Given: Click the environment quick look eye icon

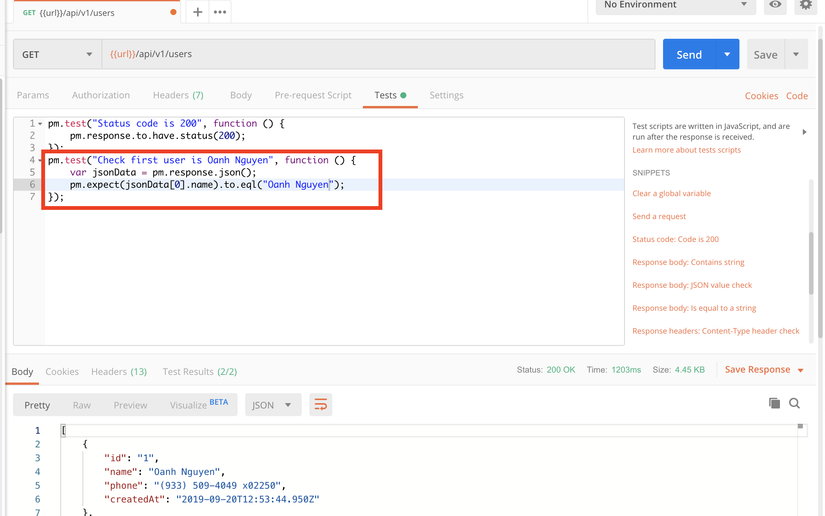Looking at the screenshot, I should [775, 5].
